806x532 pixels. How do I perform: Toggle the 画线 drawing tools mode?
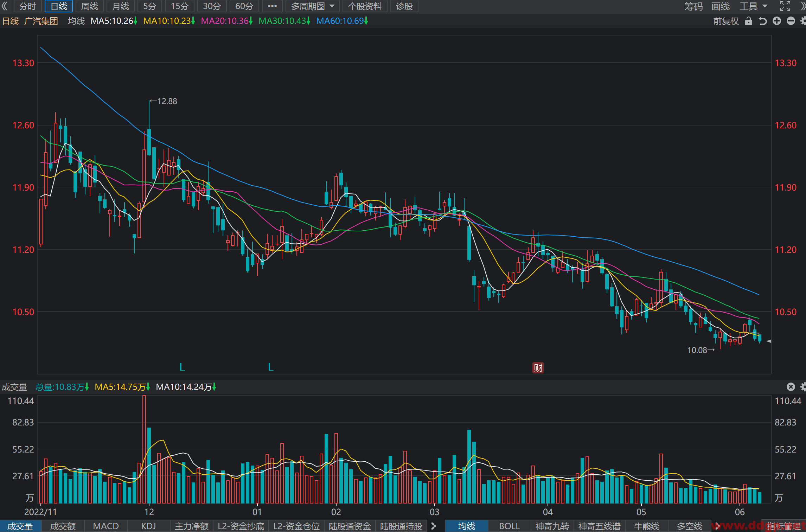pyautogui.click(x=721, y=6)
